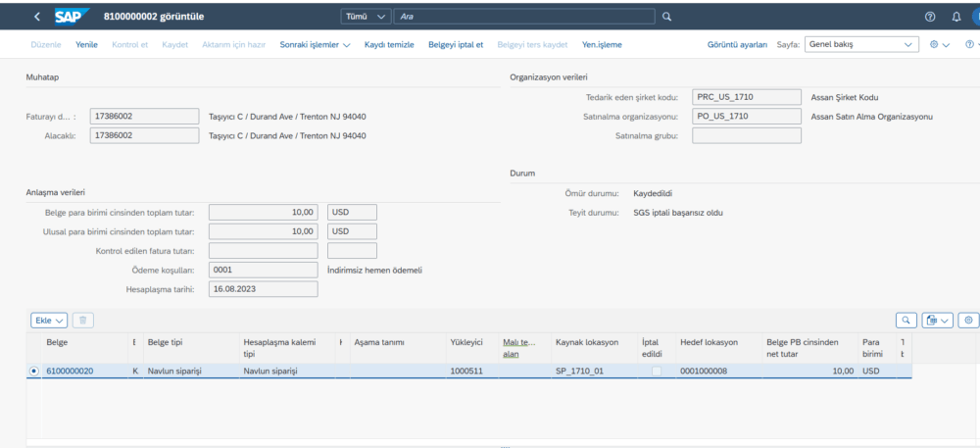The width and height of the screenshot is (980, 448).
Task: Click Aktarım için hazır
Action: 234,45
